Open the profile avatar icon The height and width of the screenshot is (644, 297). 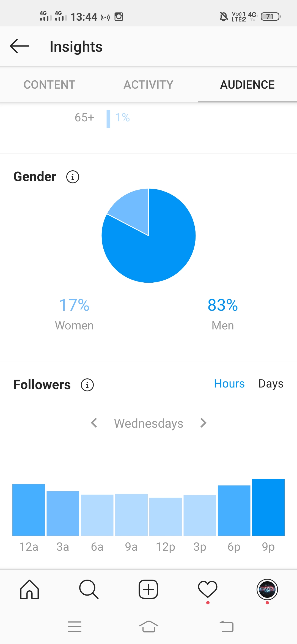[267, 590]
